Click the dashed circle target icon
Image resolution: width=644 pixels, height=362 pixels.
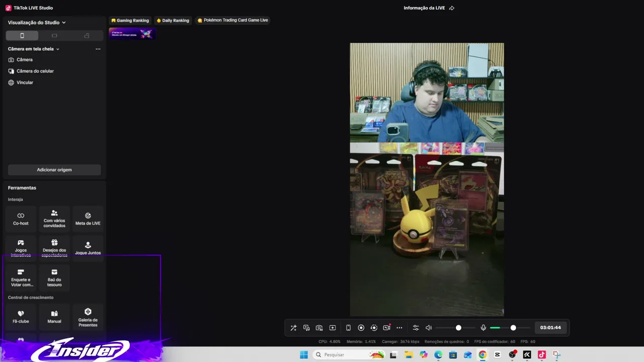[374, 328]
